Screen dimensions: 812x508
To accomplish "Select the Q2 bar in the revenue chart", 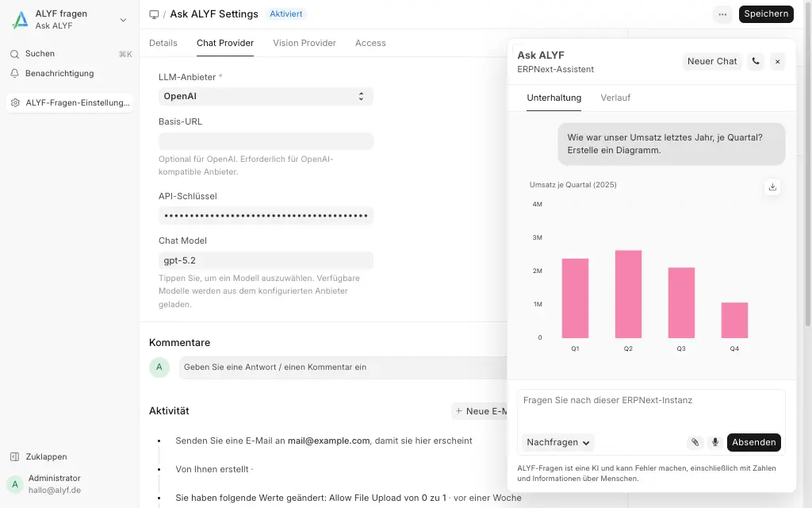I will click(x=628, y=294).
